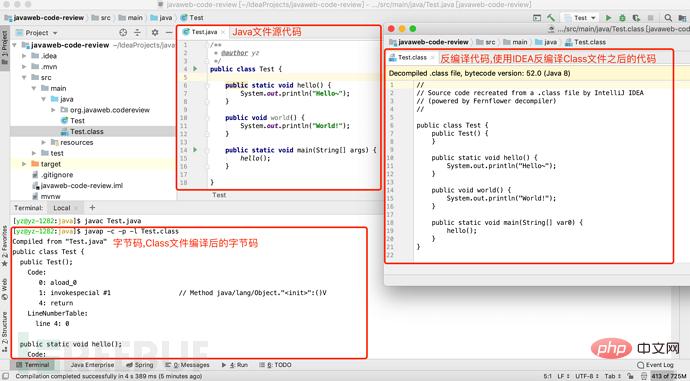This screenshot has height=381, width=690.
Task: Select Test.class file in Project tree
Action: (x=82, y=131)
